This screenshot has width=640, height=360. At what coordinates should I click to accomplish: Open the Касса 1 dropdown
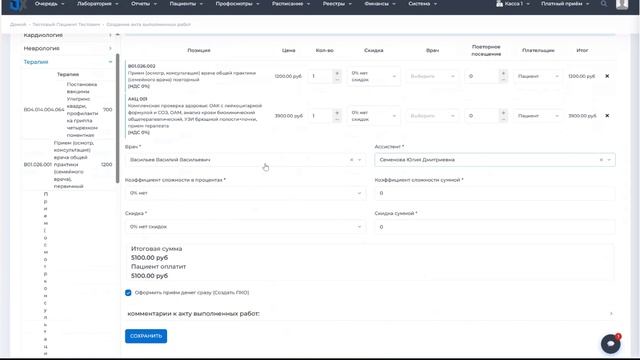513,4
